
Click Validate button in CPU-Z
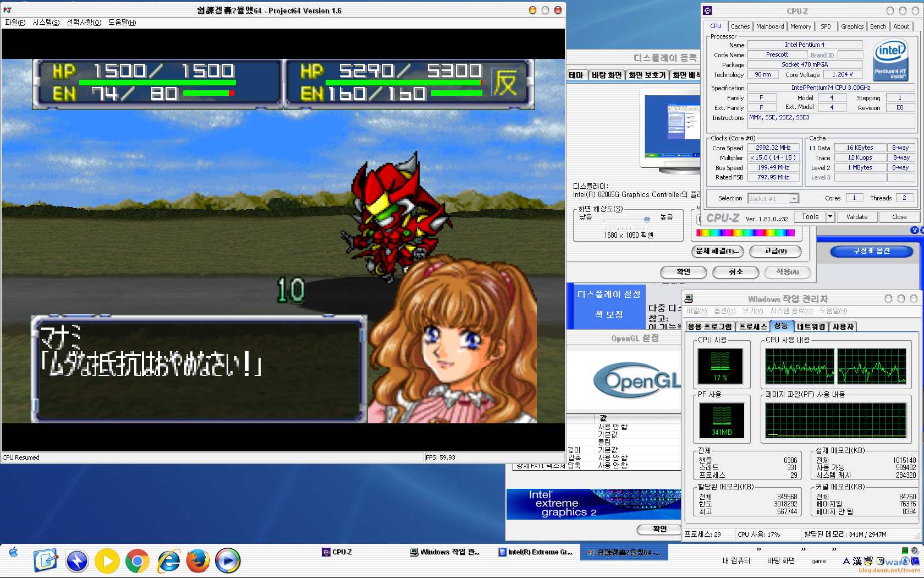(x=857, y=217)
